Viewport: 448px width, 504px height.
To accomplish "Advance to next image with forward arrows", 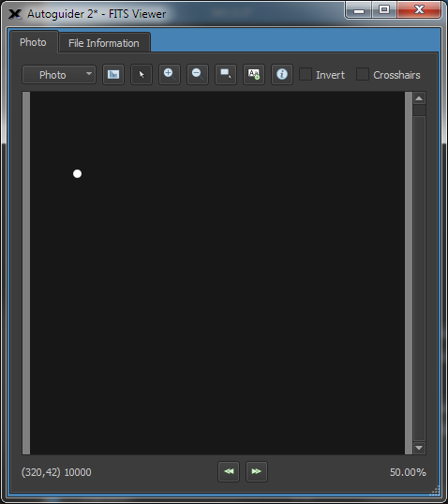I will coord(256,471).
